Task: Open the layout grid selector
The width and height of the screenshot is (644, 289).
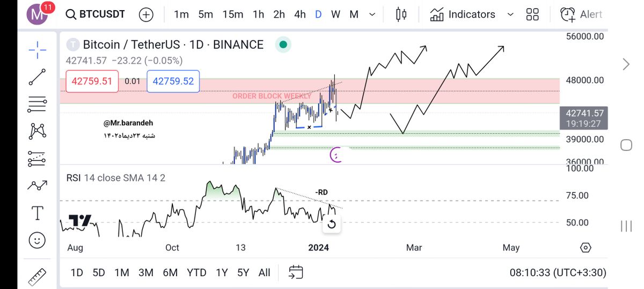Action: 532,15
